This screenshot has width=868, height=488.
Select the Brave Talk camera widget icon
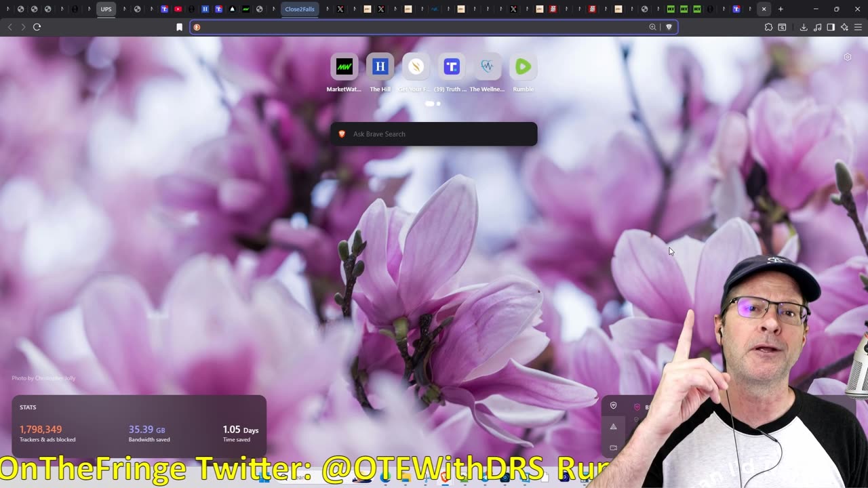tap(613, 447)
